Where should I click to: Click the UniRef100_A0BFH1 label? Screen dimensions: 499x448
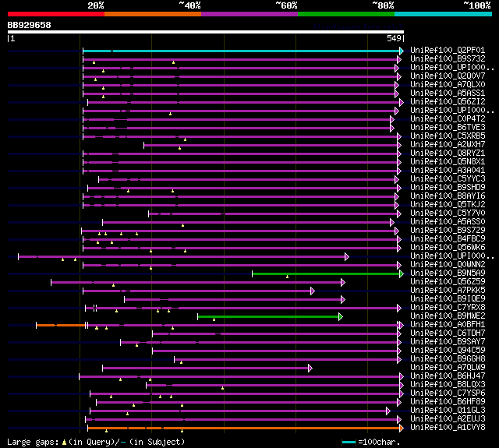pyautogui.click(x=448, y=325)
